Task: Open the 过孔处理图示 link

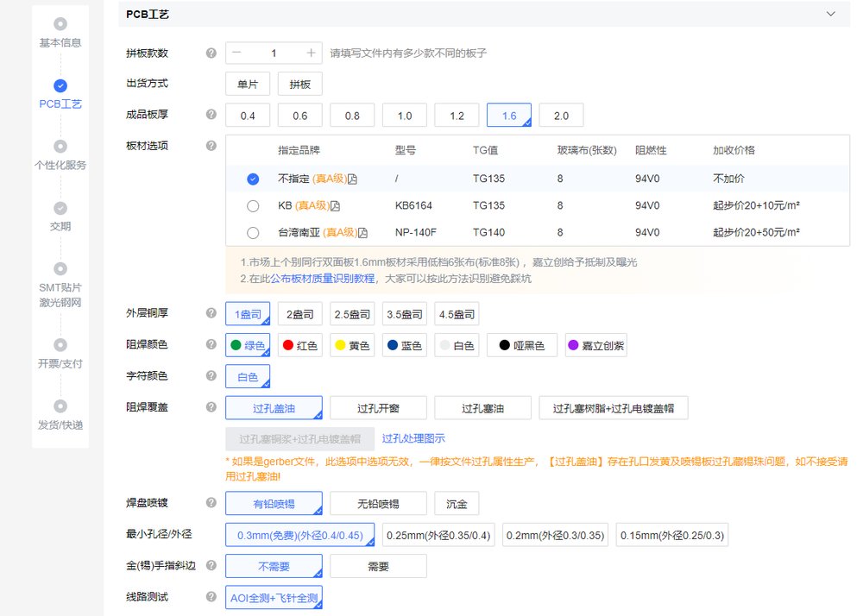Action: tap(413, 438)
